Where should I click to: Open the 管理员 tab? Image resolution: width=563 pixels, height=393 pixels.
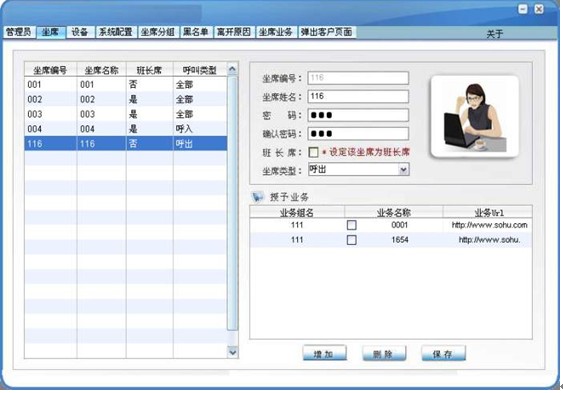19,32
